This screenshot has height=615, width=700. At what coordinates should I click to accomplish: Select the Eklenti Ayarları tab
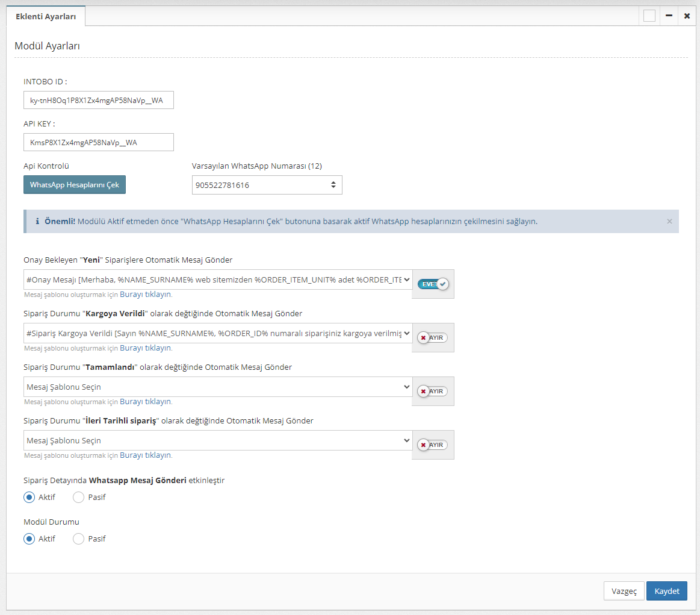pos(46,17)
